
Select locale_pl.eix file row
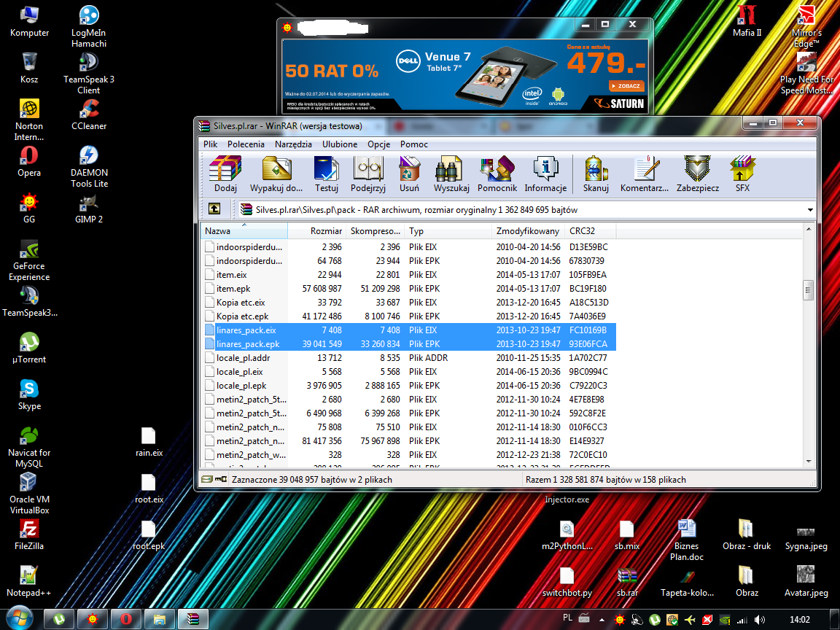tap(408, 372)
